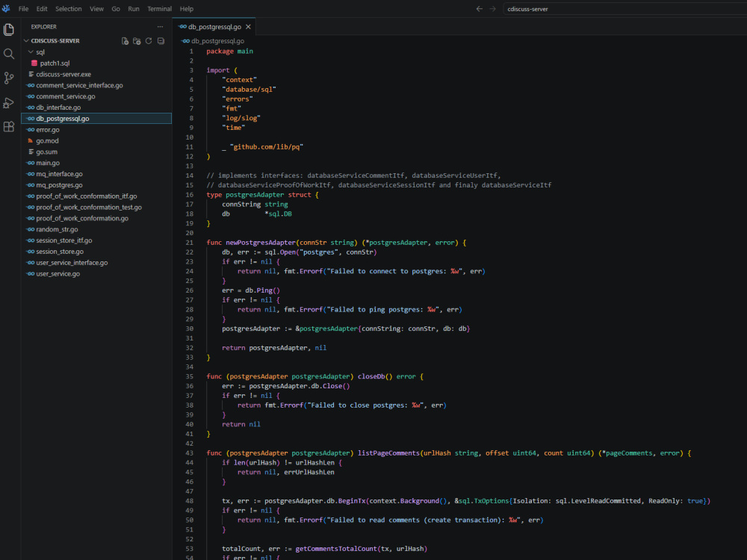Open the View menu

[x=96, y=8]
